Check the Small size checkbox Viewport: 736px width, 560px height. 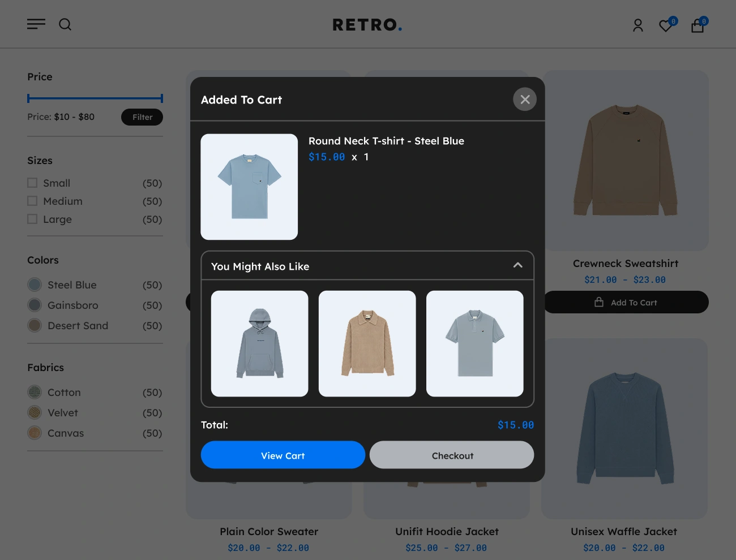pyautogui.click(x=32, y=183)
